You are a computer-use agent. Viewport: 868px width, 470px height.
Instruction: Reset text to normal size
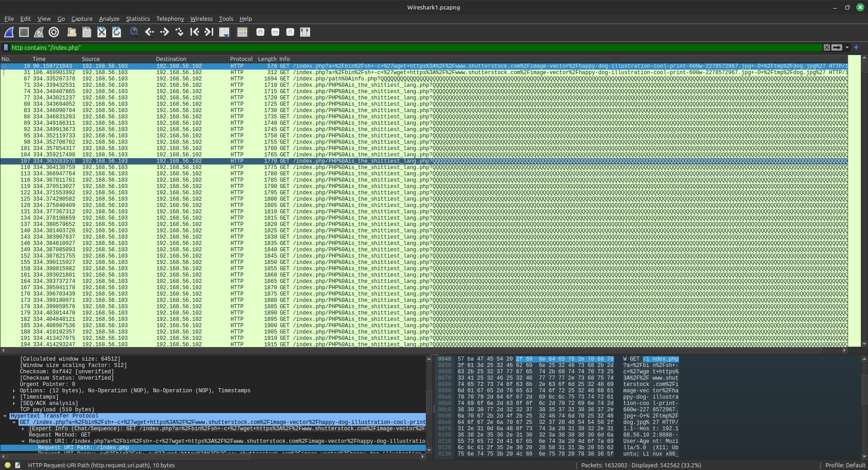tap(290, 32)
